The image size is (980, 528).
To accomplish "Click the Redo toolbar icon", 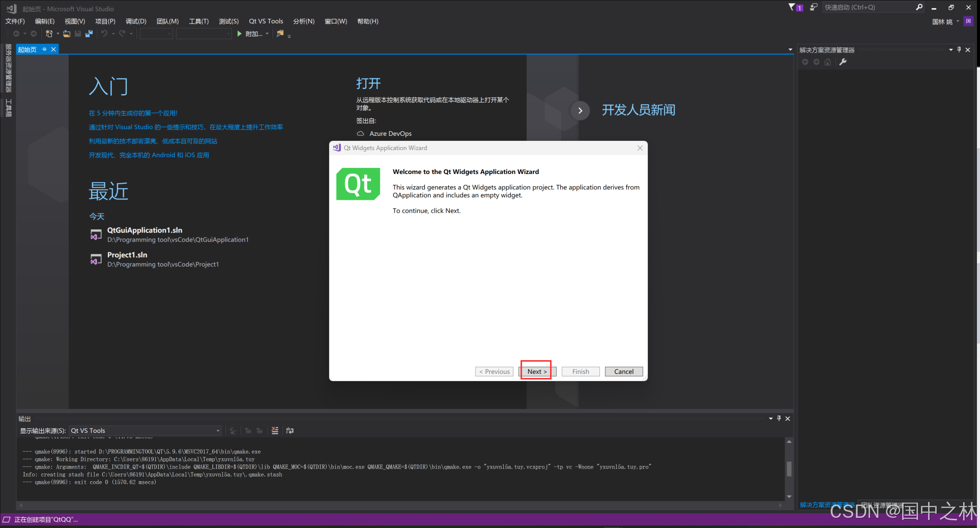I will [x=122, y=34].
